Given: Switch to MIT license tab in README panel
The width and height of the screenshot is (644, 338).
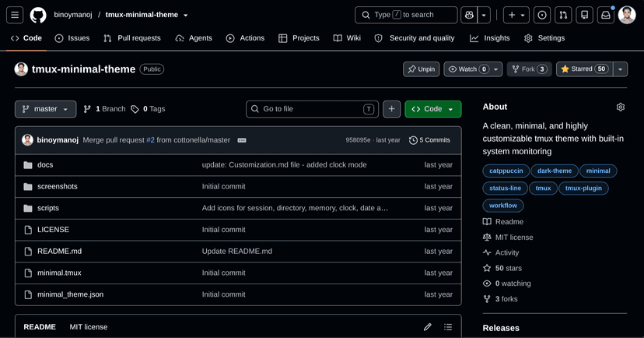Looking at the screenshot, I should click(89, 327).
